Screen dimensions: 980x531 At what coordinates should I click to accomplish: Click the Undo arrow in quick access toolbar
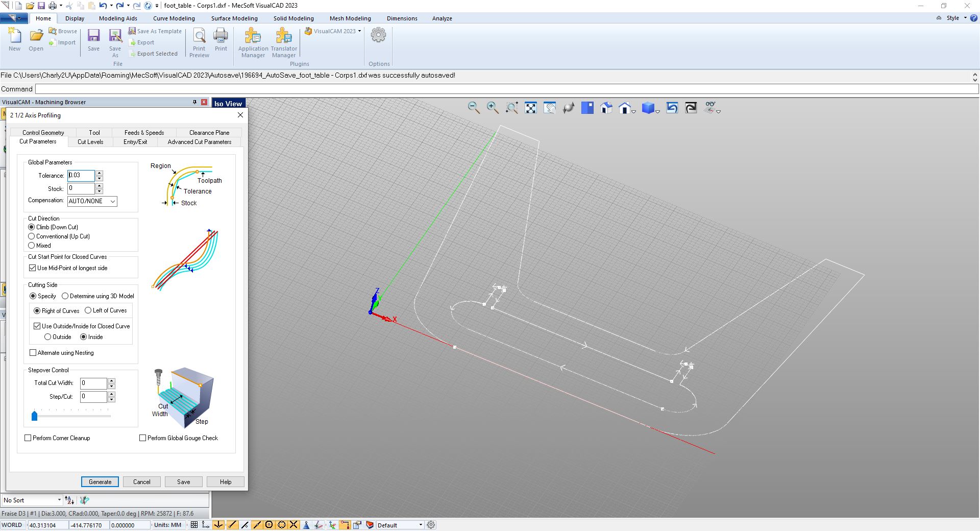103,6
